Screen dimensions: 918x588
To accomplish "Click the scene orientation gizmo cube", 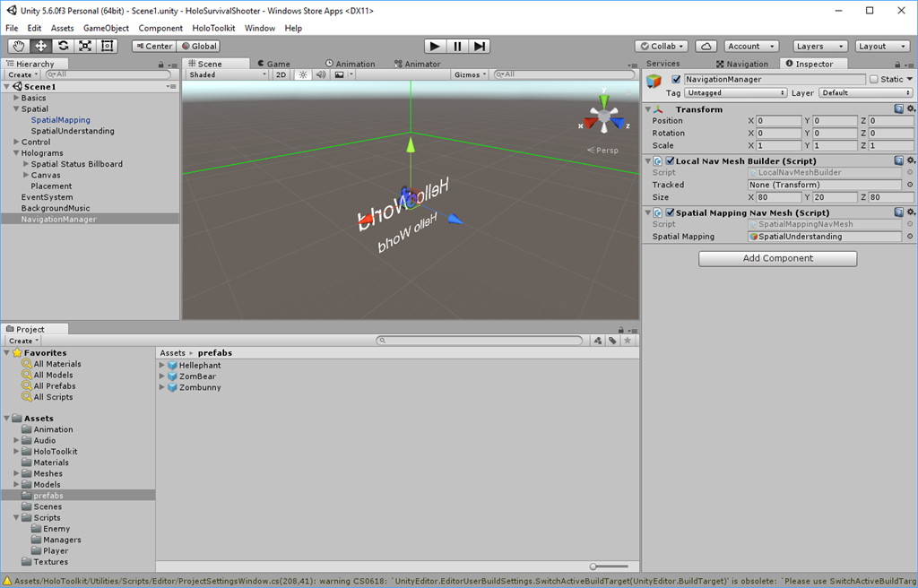I will [603, 118].
